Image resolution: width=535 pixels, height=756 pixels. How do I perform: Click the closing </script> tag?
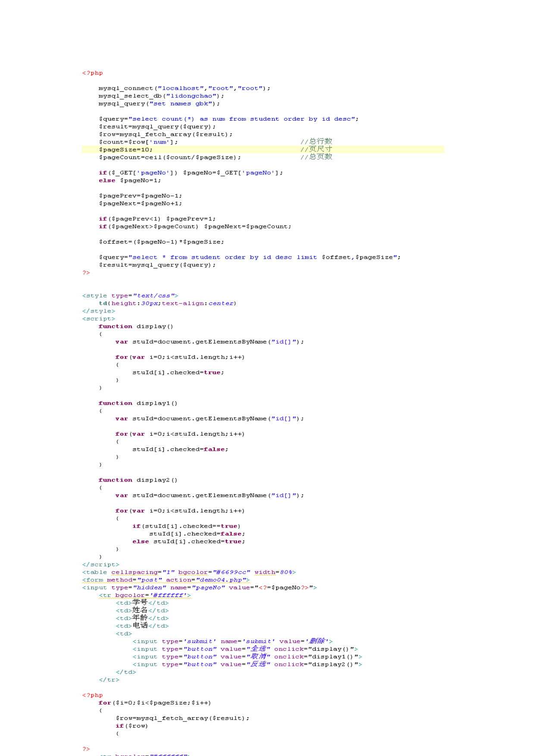pos(101,565)
